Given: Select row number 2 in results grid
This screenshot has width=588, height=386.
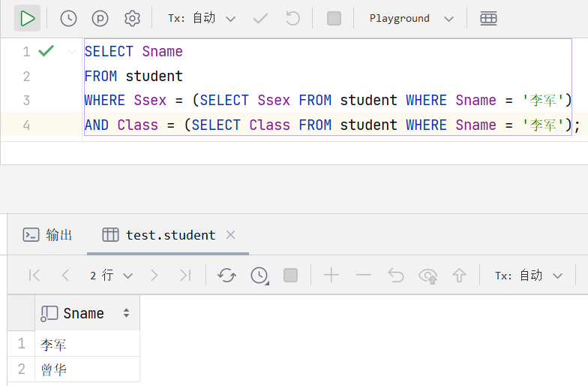Looking at the screenshot, I should [21, 369].
